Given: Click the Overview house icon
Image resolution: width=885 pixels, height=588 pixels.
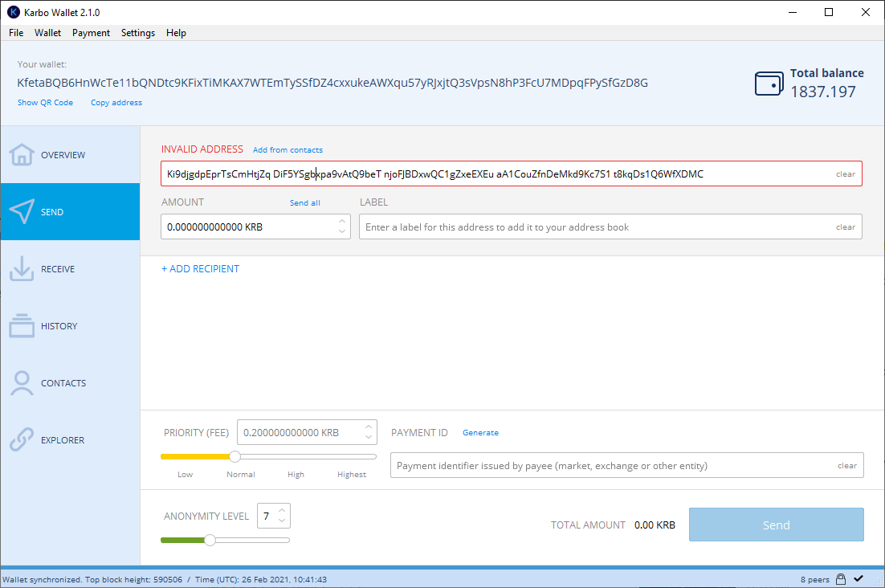Looking at the screenshot, I should 22,154.
